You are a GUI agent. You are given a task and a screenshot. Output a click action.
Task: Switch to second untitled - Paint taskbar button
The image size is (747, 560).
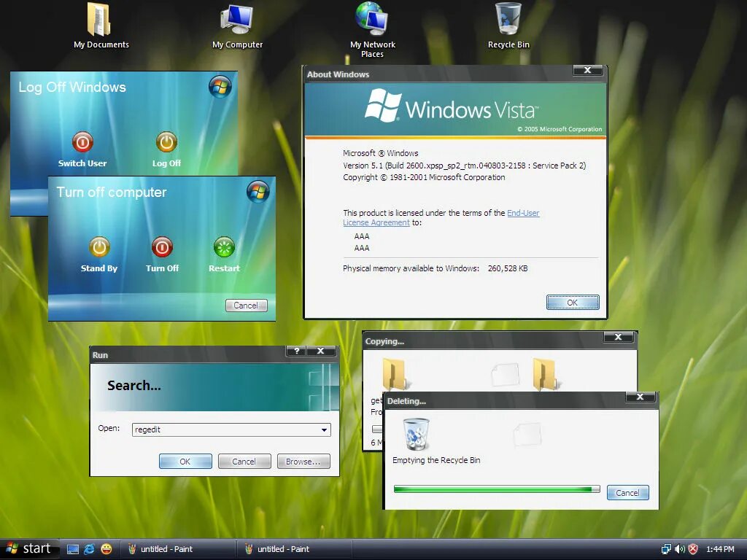[294, 549]
